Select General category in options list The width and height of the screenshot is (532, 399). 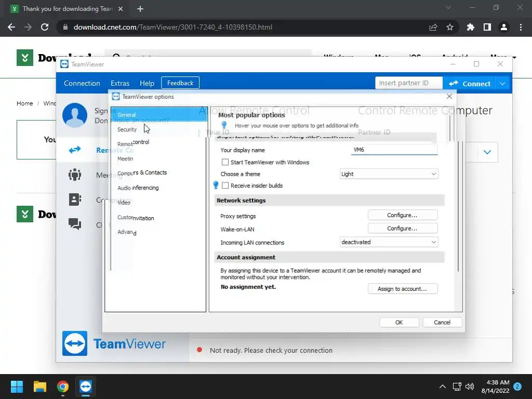tap(159, 115)
